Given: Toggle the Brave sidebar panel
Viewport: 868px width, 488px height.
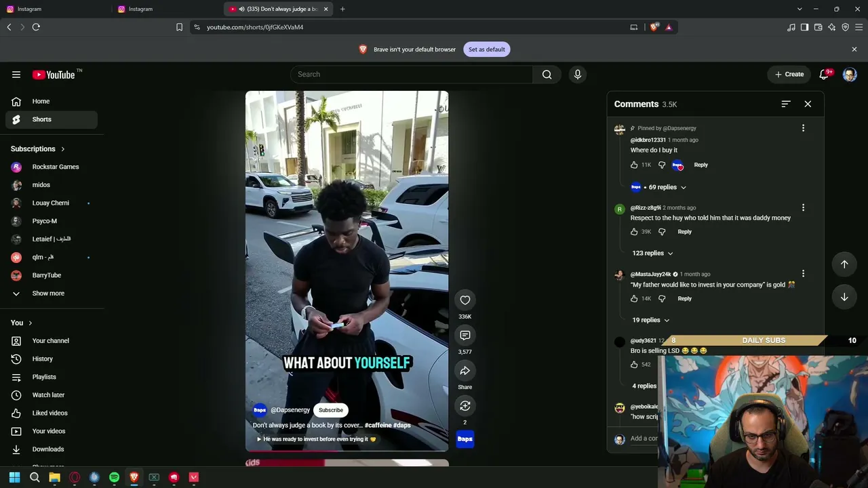Looking at the screenshot, I should point(804,27).
